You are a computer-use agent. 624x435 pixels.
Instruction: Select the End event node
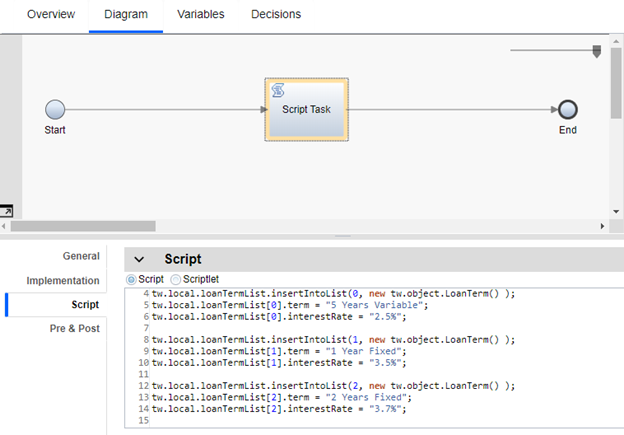[568, 109]
